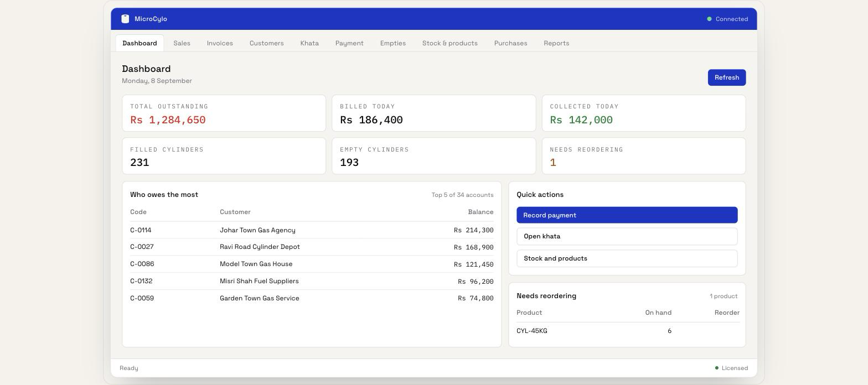
Task: Open the Payment tab
Action: (x=349, y=43)
